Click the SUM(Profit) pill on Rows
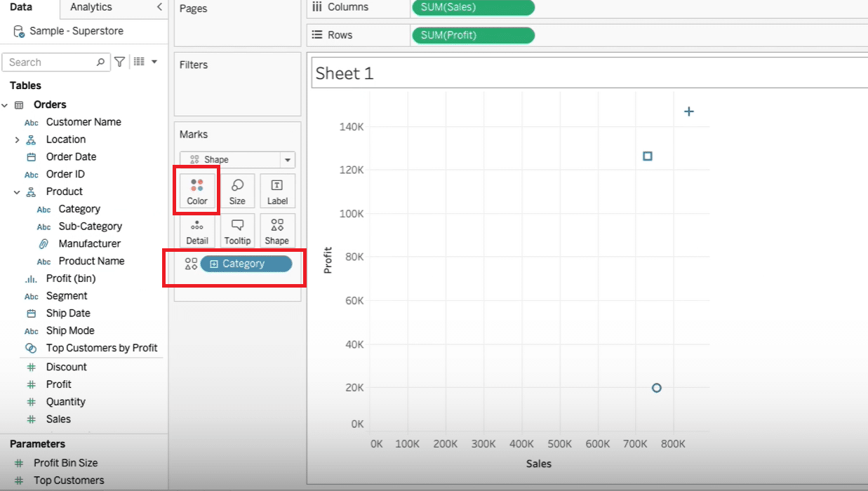 [473, 35]
